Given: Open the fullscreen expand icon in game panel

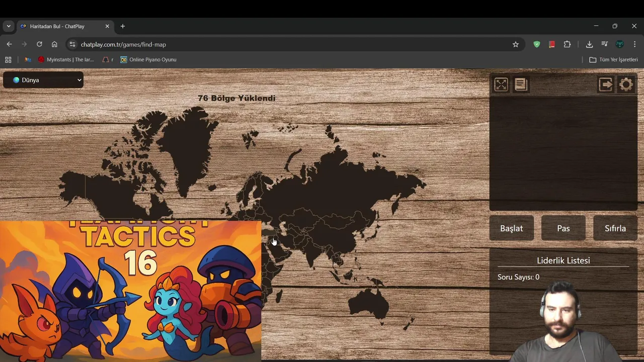Looking at the screenshot, I should (x=501, y=84).
